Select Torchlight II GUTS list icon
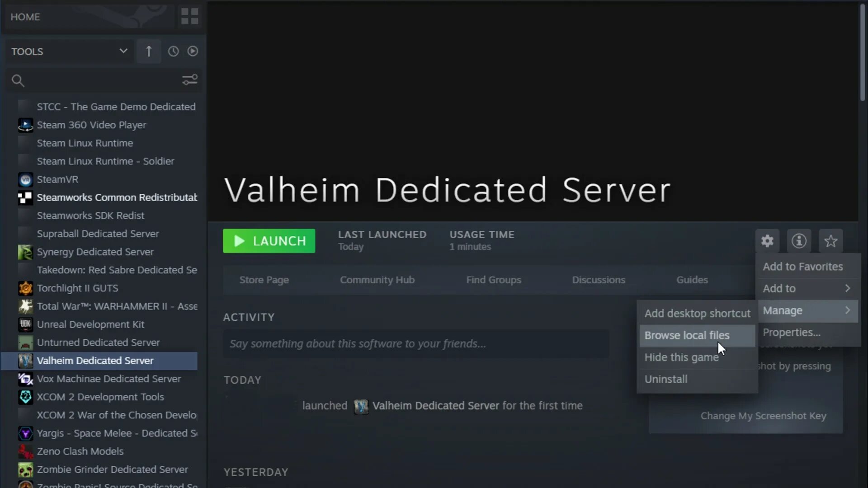This screenshot has width=868, height=488. (25, 288)
